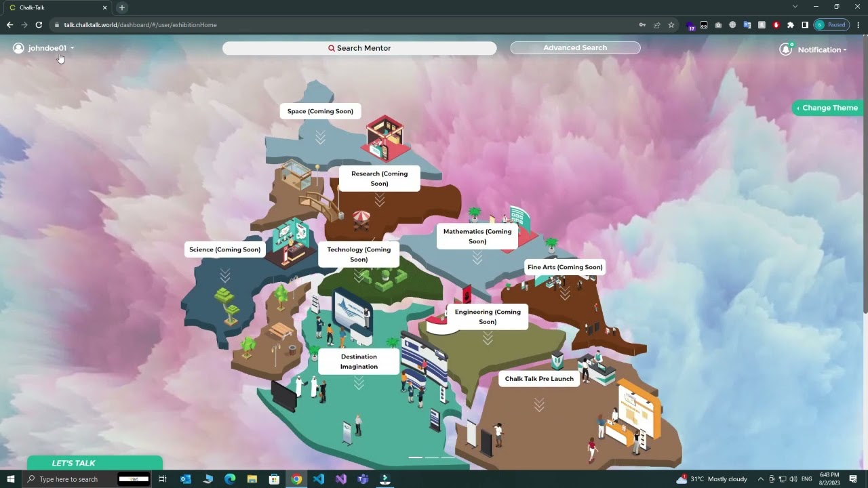Expand the Notification dropdown

pyautogui.click(x=822, y=49)
